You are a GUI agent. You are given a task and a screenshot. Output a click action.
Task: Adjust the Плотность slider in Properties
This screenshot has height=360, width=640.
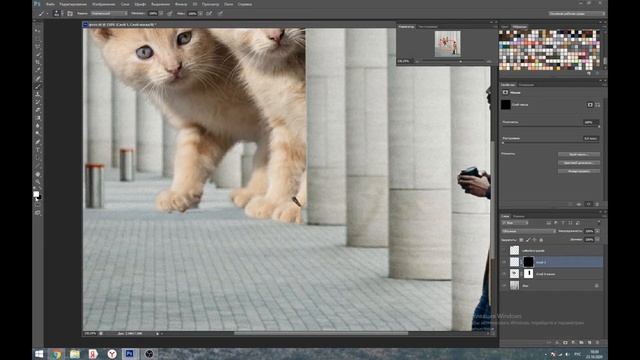551,127
